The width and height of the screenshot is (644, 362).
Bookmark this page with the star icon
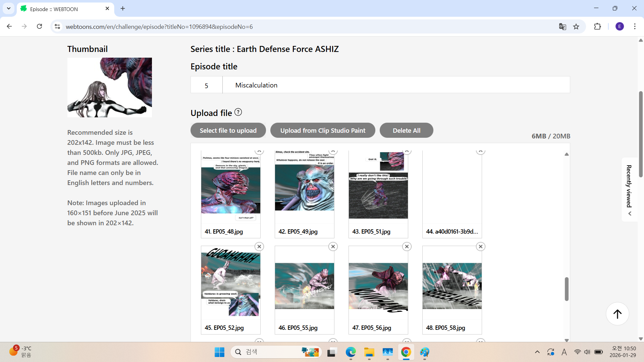576,26
